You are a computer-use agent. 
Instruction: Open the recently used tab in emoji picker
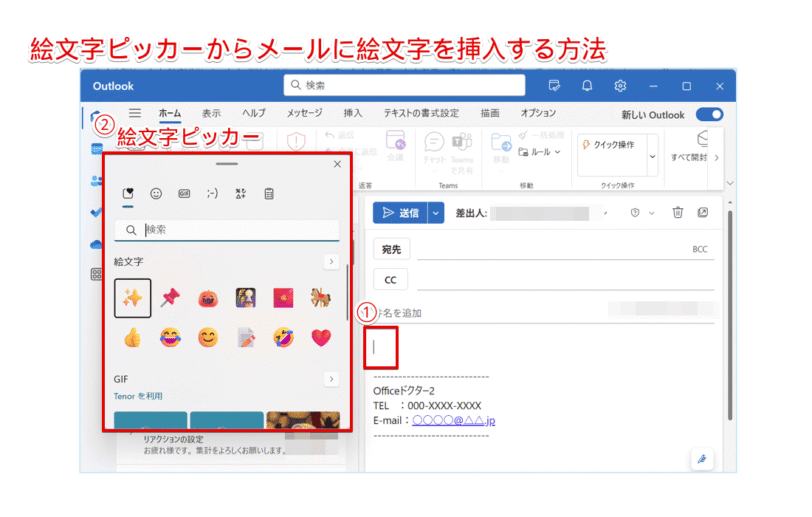[x=128, y=194]
